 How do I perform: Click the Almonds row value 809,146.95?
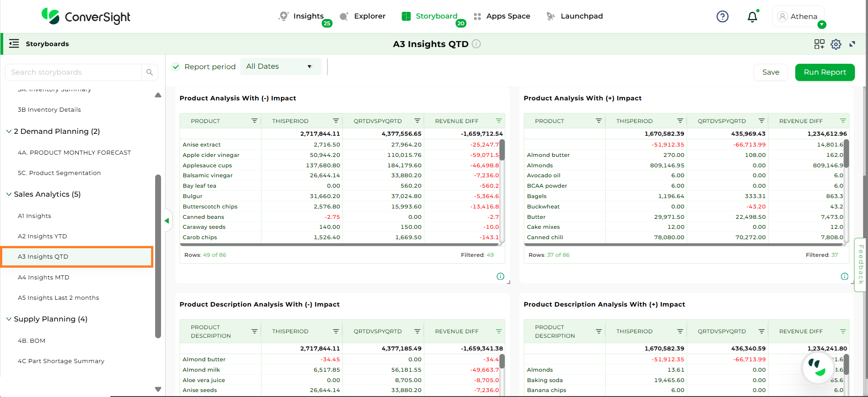coord(667,165)
